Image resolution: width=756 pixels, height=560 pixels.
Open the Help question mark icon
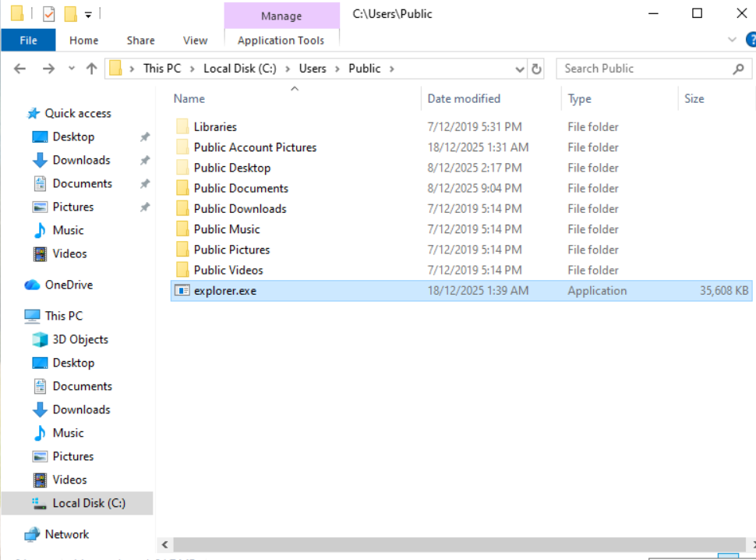click(x=750, y=40)
